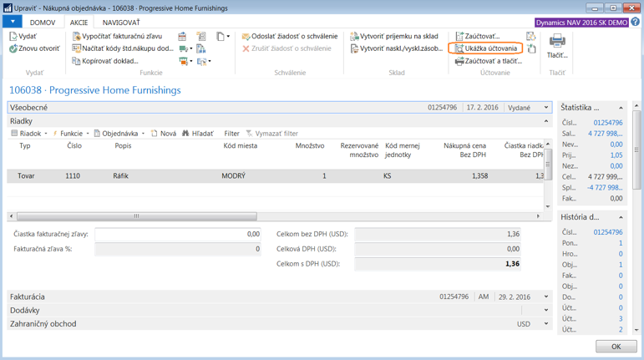Select the Popis cell Ráfik
Image resolution: width=644 pixels, height=360 pixels.
click(x=121, y=175)
